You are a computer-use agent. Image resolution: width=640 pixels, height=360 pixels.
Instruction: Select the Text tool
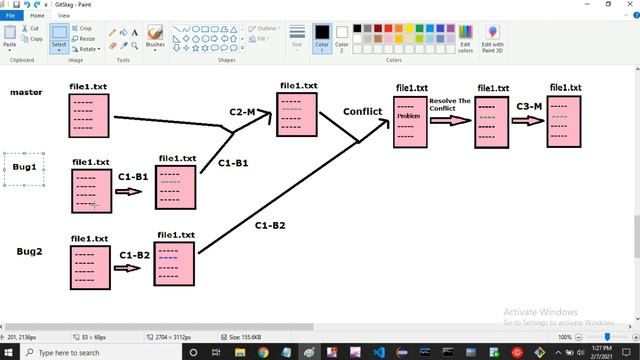[x=134, y=33]
